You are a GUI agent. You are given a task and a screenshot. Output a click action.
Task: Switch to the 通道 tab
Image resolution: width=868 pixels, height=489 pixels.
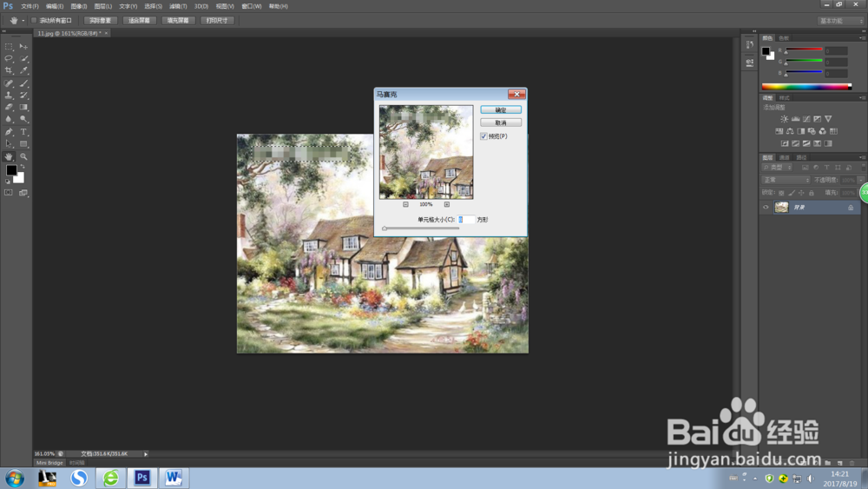(785, 158)
